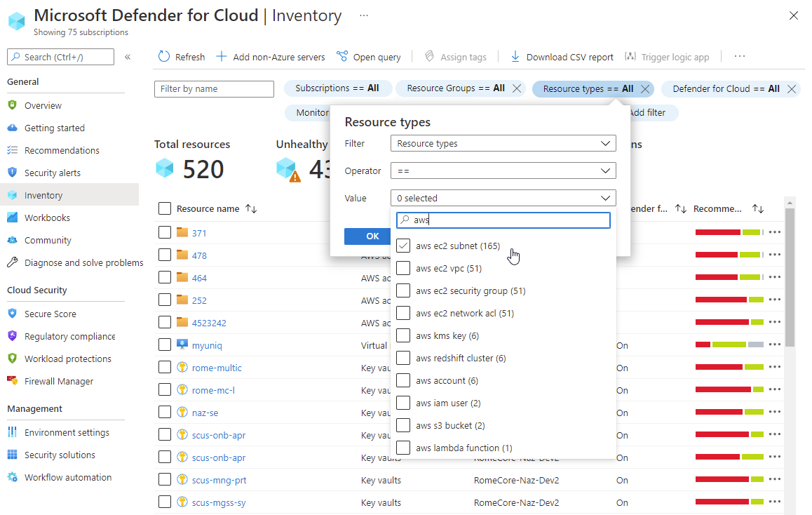Click the Open query icon

click(342, 57)
